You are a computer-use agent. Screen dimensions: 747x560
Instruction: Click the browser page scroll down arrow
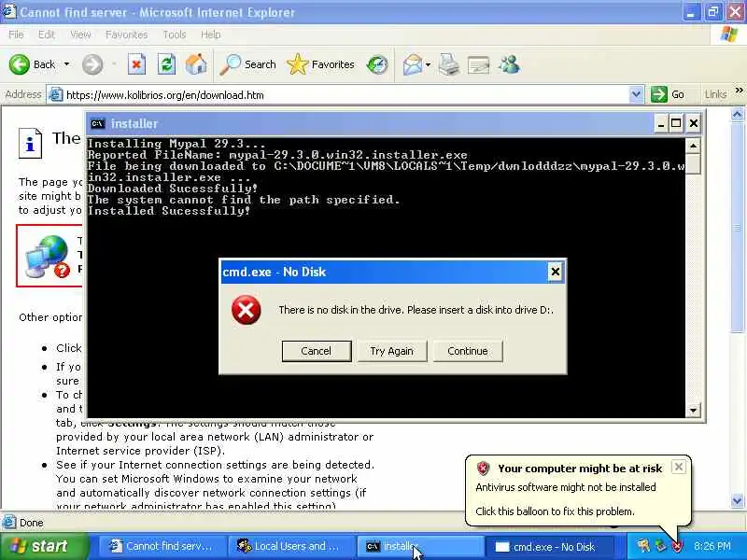point(737,500)
